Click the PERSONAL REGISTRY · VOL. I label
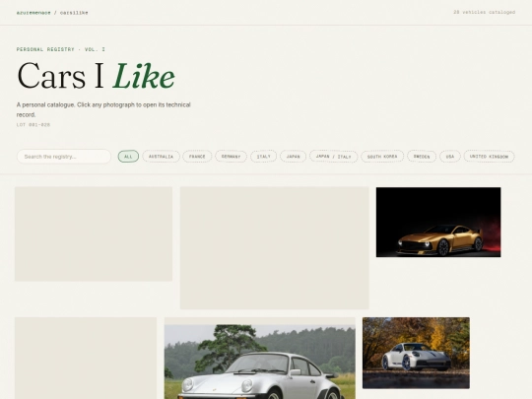Image resolution: width=532 pixels, height=399 pixels. (x=61, y=49)
